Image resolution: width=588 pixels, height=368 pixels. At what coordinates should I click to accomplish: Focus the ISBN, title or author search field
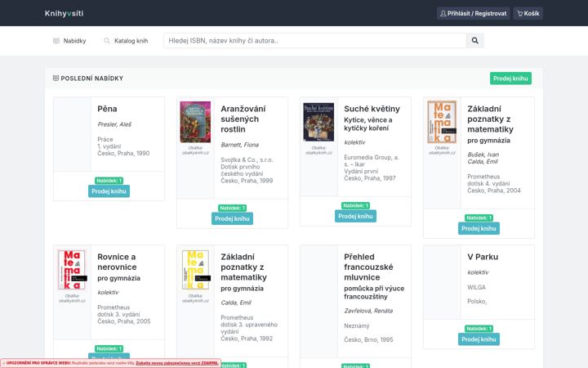pos(315,41)
